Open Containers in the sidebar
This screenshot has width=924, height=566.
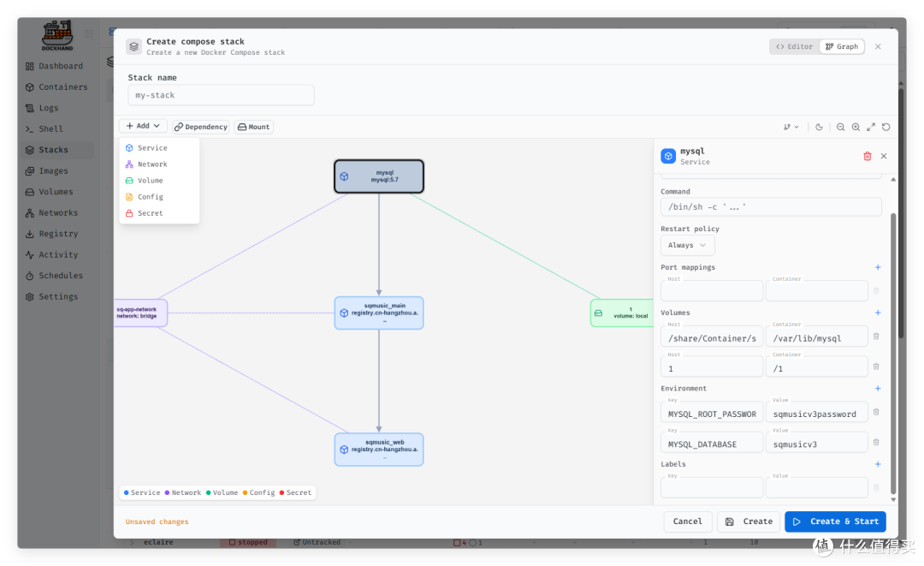pyautogui.click(x=57, y=86)
